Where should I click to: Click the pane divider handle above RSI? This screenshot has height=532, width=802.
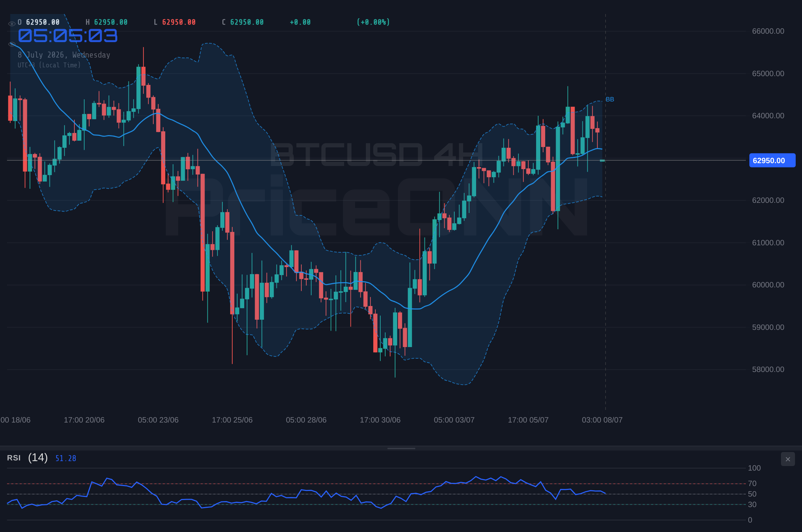point(401,448)
